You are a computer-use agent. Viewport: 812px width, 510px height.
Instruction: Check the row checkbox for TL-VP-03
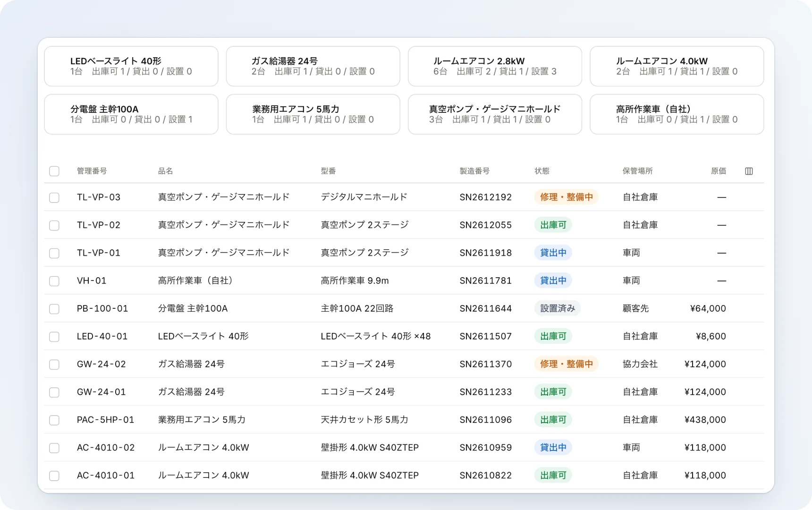click(x=54, y=197)
